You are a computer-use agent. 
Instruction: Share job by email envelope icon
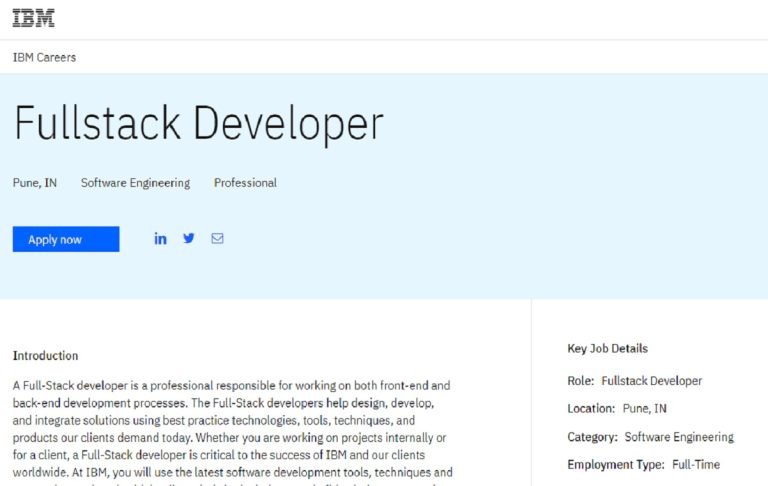(x=217, y=238)
